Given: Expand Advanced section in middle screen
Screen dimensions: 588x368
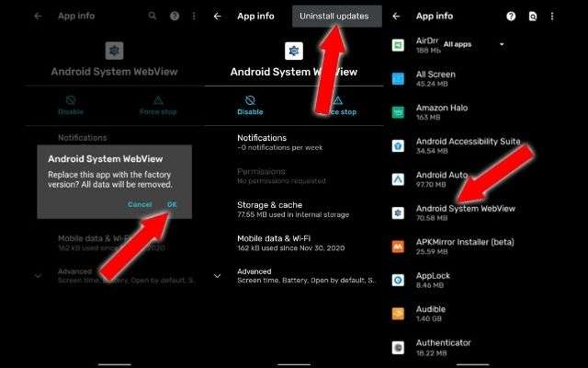Looking at the screenshot, I should click(294, 276).
